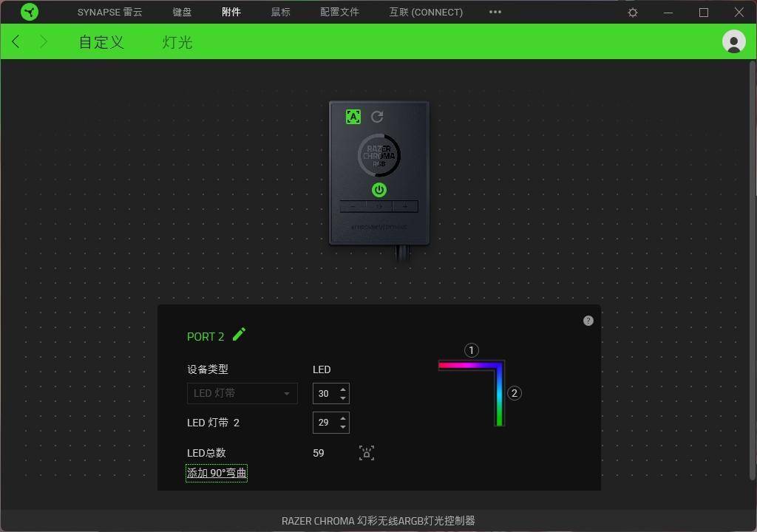Increase LED 灯带 2 count from 29
The image size is (757, 532).
pos(343,418)
